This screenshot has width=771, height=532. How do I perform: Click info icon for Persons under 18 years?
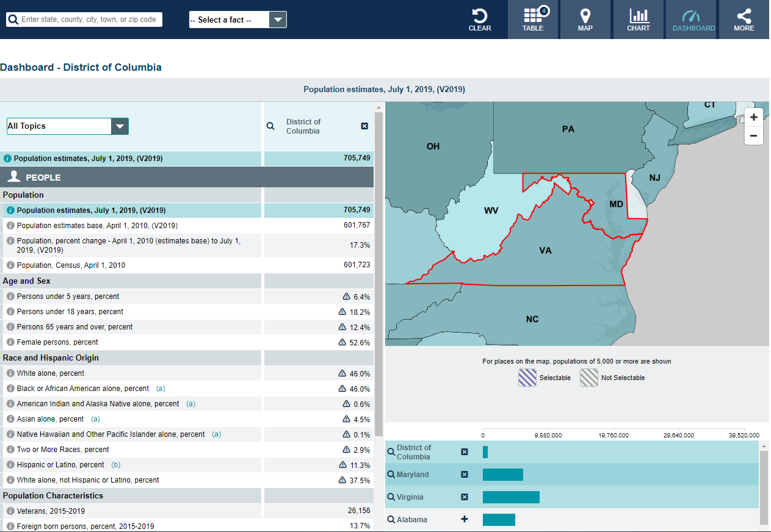[x=10, y=312]
